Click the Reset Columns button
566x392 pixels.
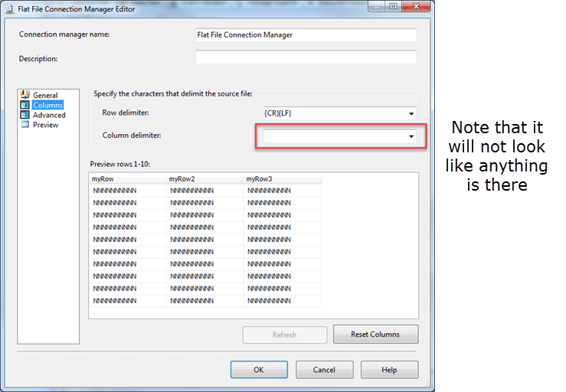pos(376,335)
